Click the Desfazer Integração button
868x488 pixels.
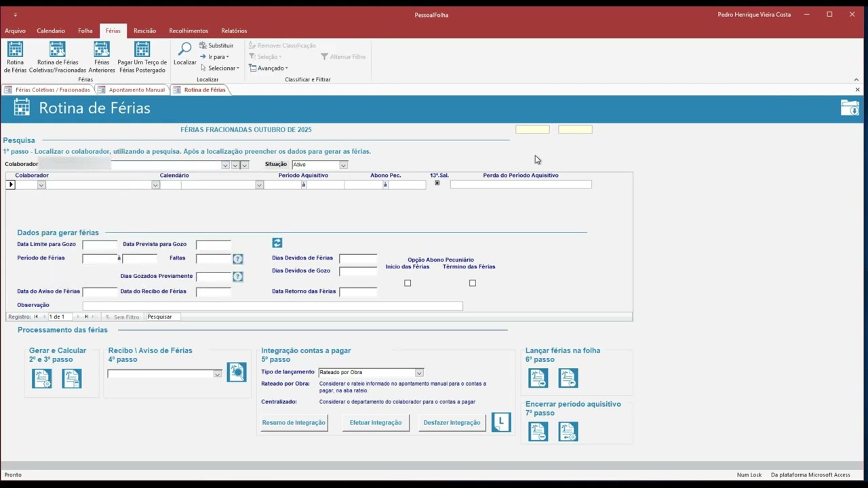[x=452, y=422]
